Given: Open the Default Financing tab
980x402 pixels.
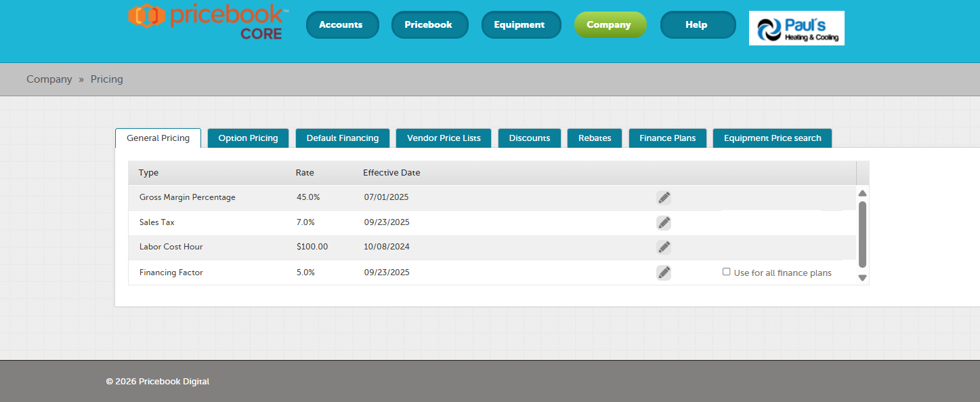Looking at the screenshot, I should 342,138.
